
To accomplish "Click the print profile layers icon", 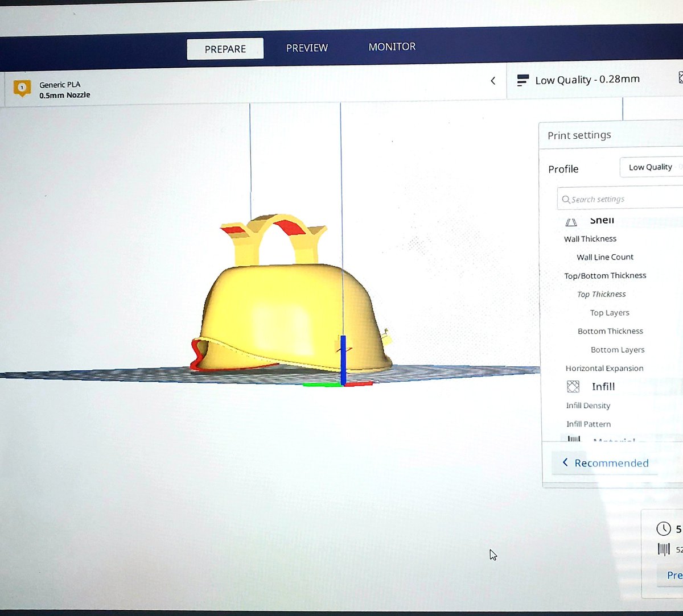I will 522,81.
